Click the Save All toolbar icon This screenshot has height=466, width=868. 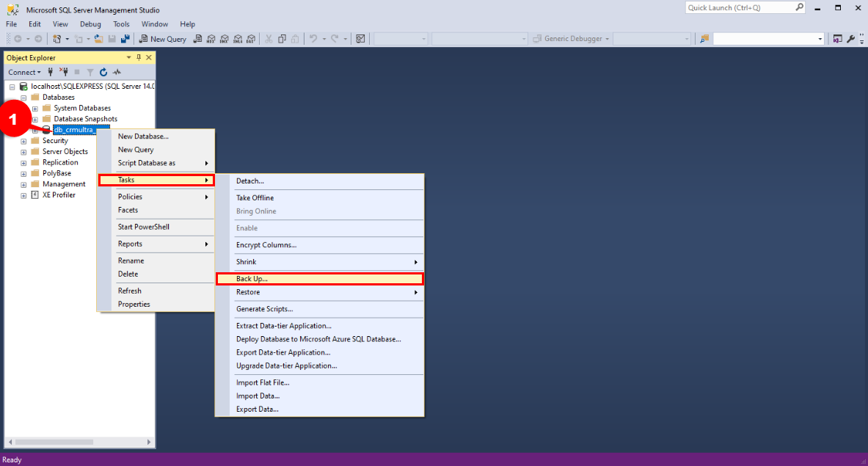125,39
